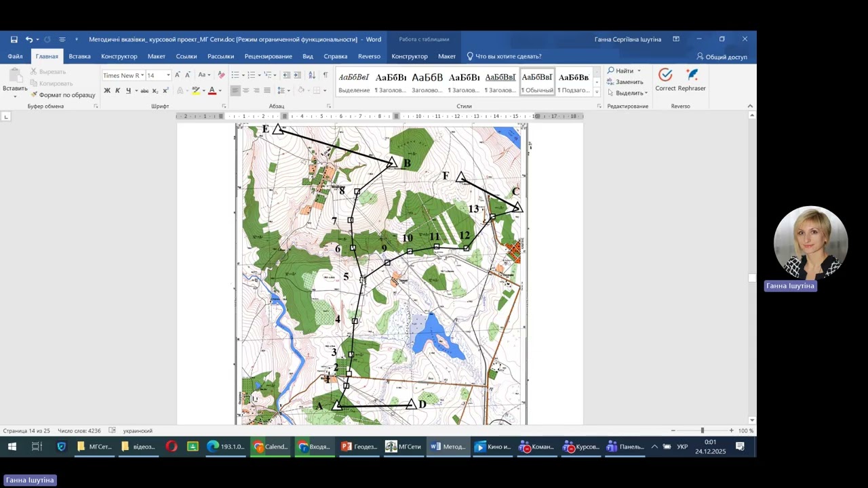The image size is (868, 488).
Task: Increase font size with the grow font icon
Action: pos(178,75)
